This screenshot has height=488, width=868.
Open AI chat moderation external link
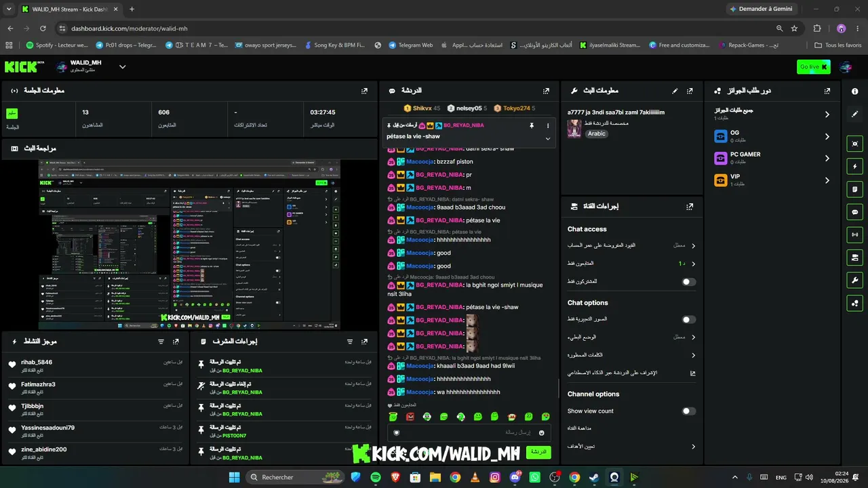tap(692, 373)
